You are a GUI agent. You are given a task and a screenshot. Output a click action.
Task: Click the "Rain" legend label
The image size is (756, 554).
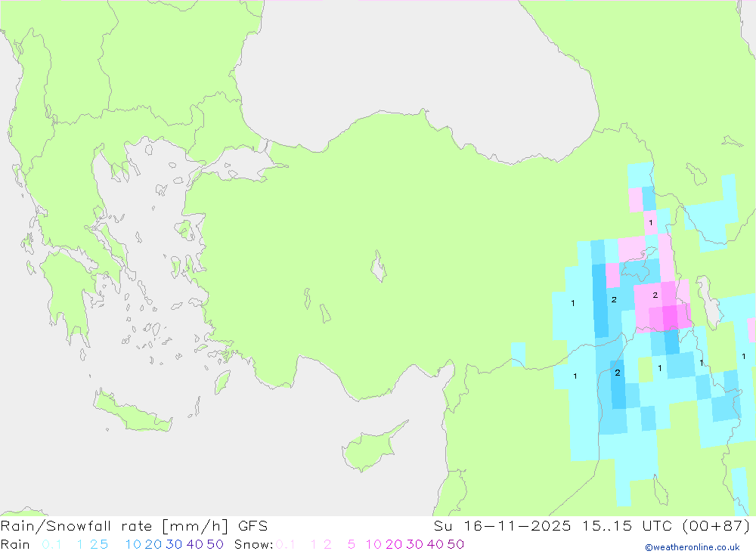15,544
